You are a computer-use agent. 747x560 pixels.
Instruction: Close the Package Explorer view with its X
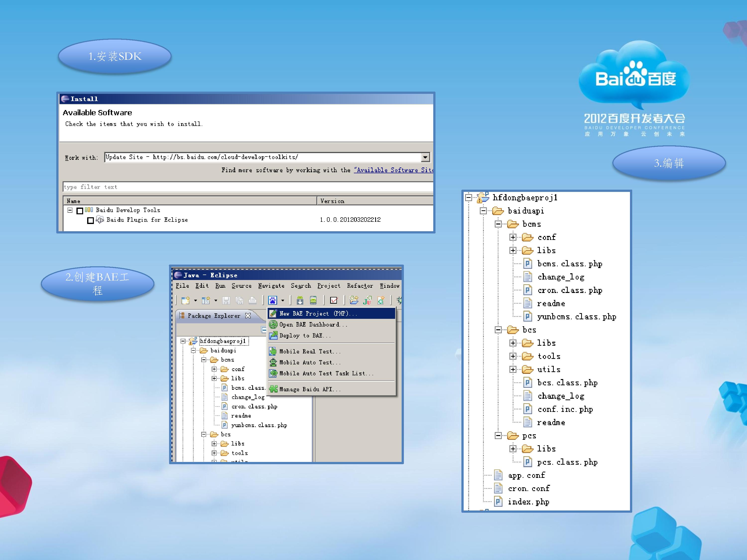248,315
